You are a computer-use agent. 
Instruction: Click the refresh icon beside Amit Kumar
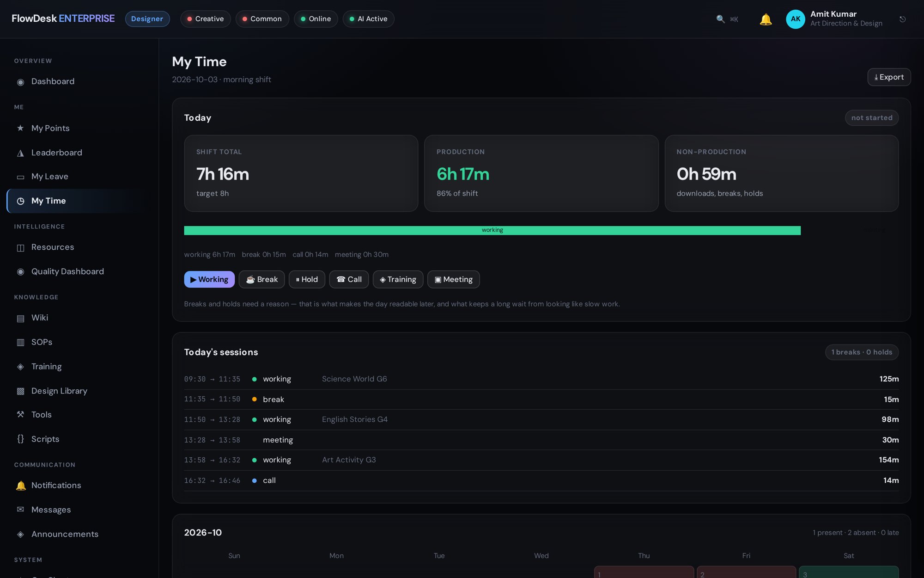[x=902, y=19]
